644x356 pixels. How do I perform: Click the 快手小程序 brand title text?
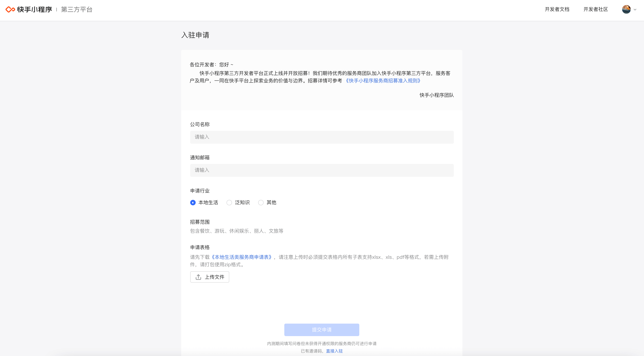pyautogui.click(x=35, y=10)
